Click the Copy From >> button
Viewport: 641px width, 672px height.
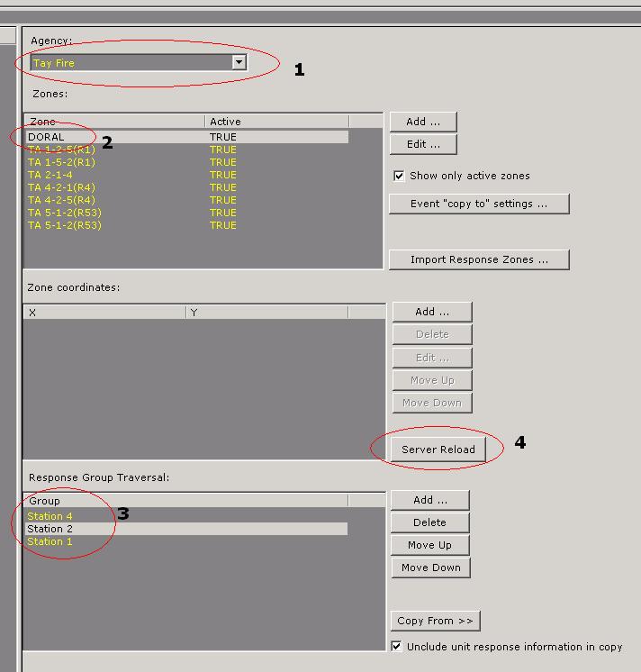[435, 621]
